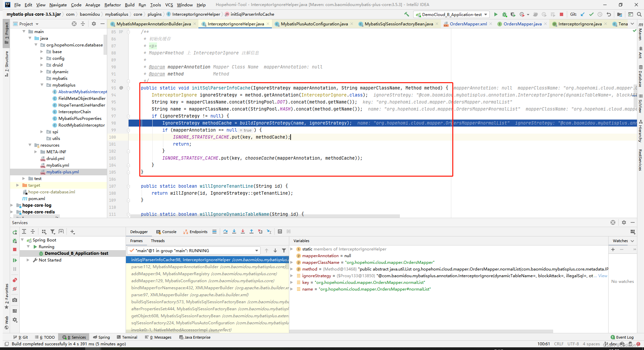Click Step Into debugger icon
Screen dimensions: 644x350
coord(234,231)
